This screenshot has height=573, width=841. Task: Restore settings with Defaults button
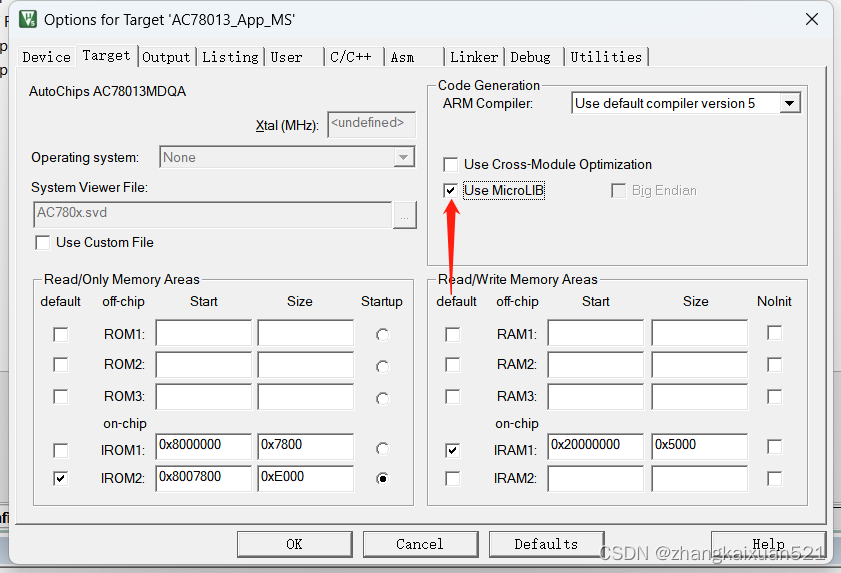click(x=546, y=544)
